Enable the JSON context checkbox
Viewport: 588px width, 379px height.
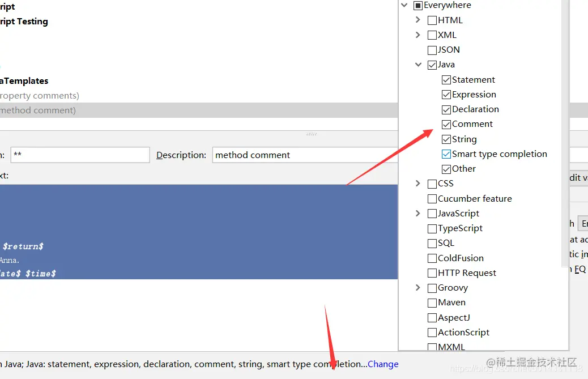coord(432,50)
